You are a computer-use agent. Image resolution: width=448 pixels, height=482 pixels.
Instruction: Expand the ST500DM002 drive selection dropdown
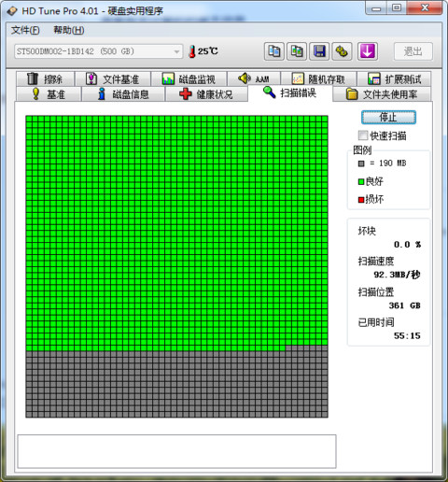click(98, 51)
